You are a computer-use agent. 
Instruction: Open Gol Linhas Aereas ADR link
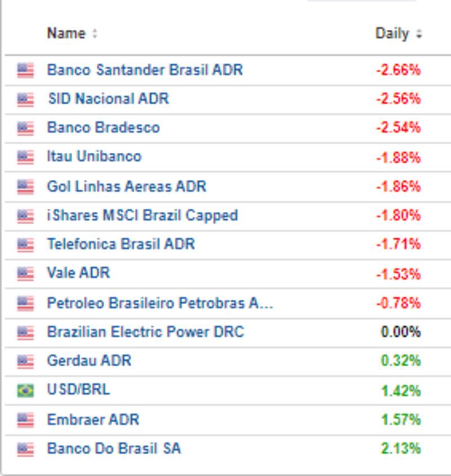click(126, 186)
